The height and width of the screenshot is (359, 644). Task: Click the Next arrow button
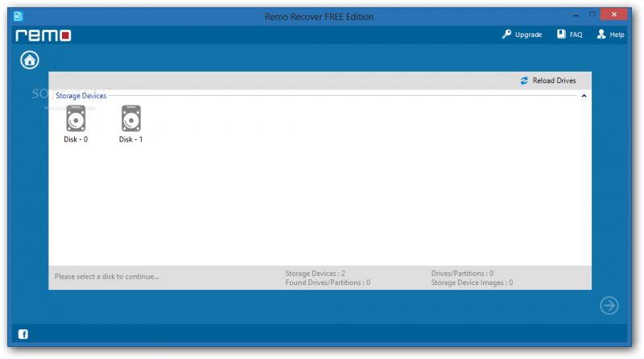pyautogui.click(x=609, y=306)
